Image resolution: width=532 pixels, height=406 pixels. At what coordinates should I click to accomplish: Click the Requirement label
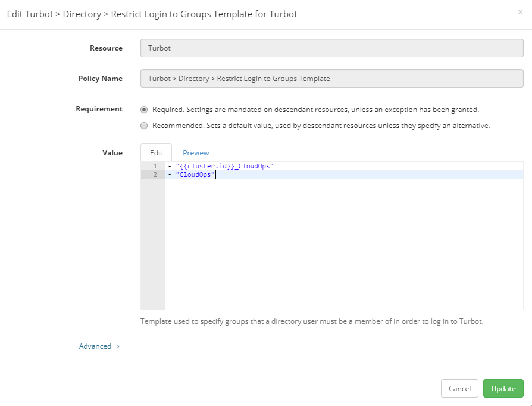tap(99, 109)
